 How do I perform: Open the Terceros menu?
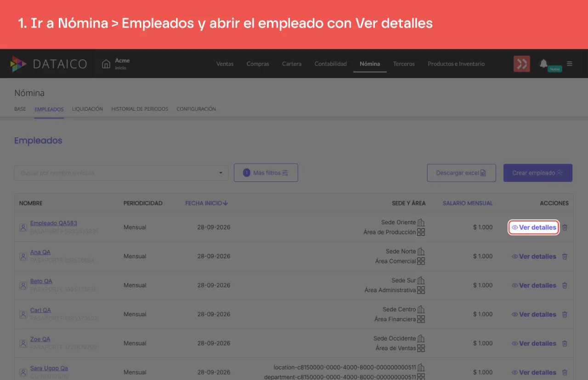coord(404,64)
